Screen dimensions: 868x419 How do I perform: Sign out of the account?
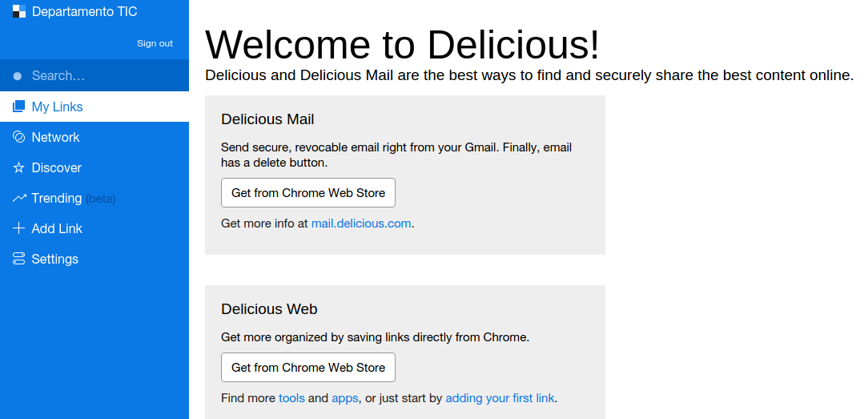pyautogui.click(x=155, y=43)
